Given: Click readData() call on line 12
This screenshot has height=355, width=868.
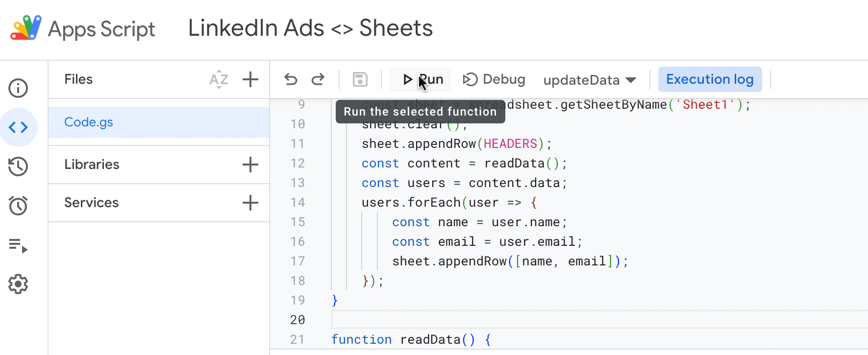Looking at the screenshot, I should (521, 163).
